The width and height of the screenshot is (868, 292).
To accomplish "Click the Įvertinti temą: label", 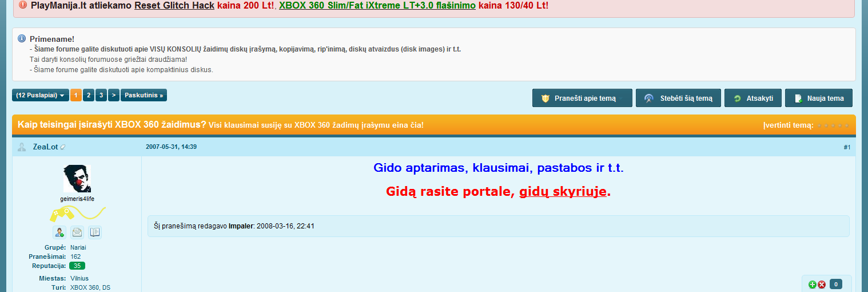I will (788, 125).
